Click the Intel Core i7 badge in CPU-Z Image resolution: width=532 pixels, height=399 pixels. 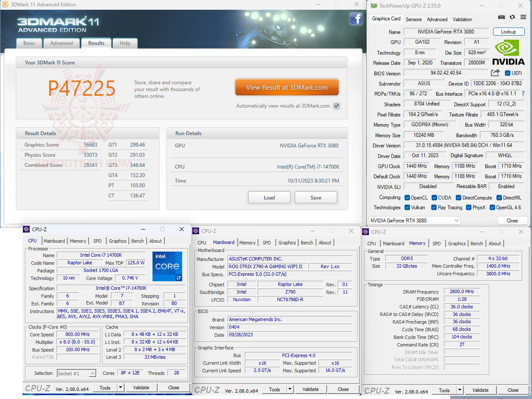coord(167,266)
